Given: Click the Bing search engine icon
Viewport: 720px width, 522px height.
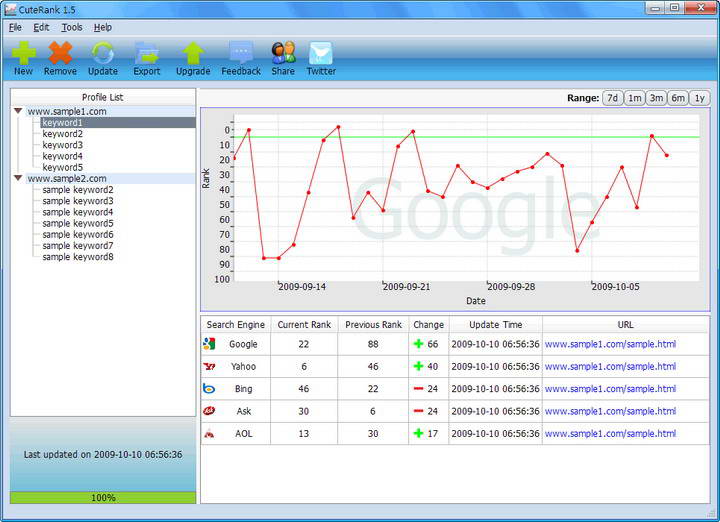Looking at the screenshot, I should tap(209, 388).
